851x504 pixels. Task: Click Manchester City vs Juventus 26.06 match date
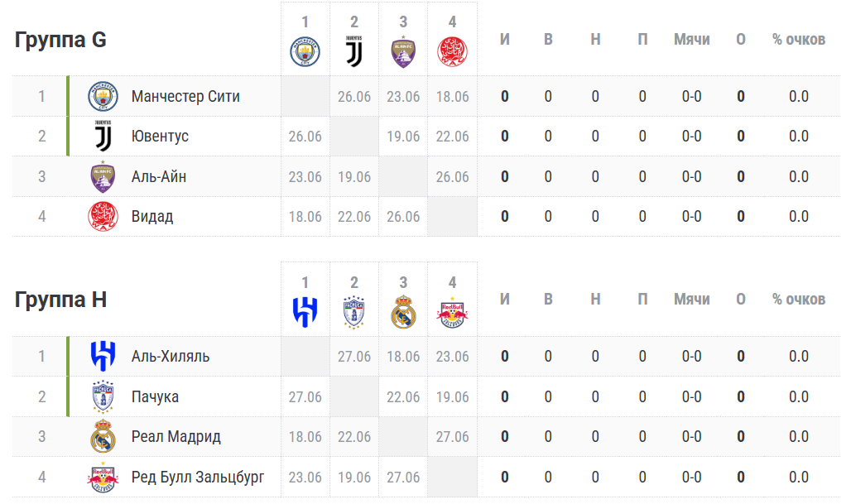click(353, 97)
